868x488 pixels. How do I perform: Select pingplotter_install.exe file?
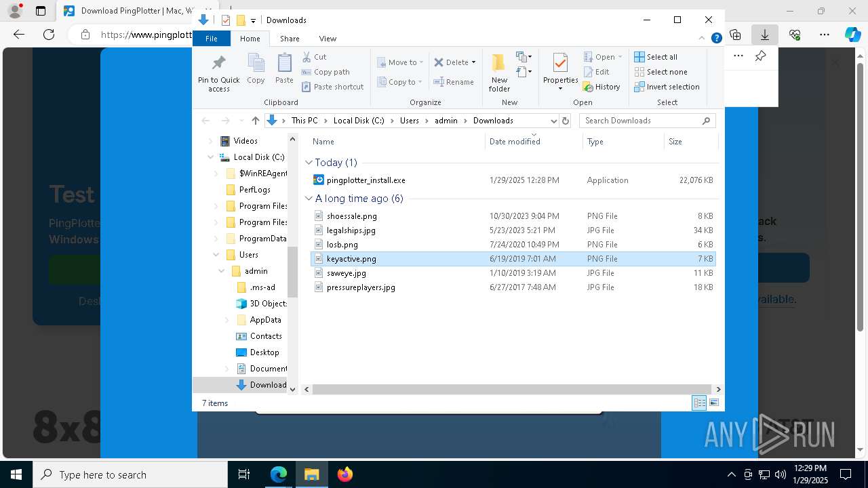[x=513, y=180]
